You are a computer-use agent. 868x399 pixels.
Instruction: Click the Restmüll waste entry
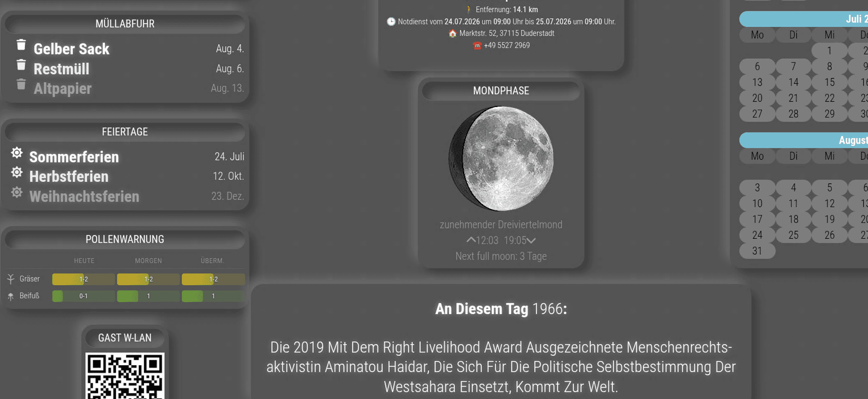pos(62,69)
